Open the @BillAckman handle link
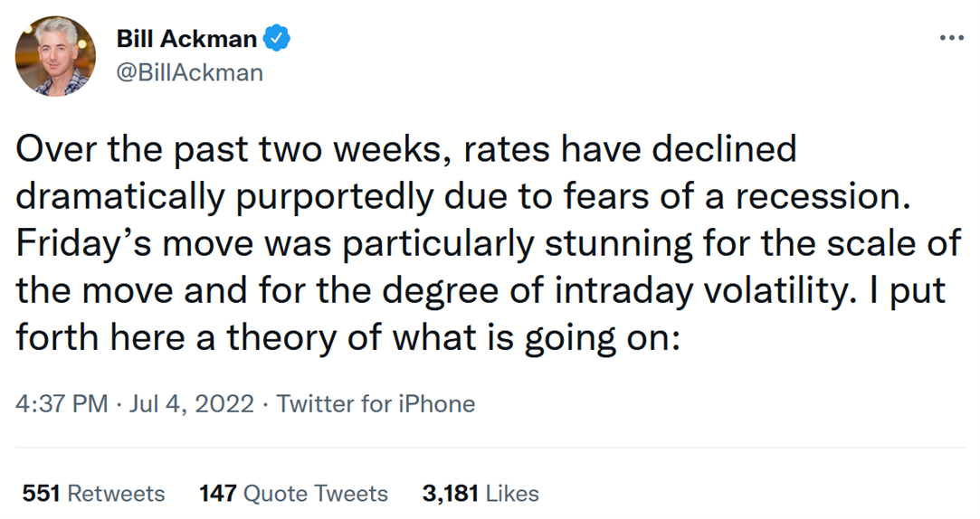 point(190,72)
